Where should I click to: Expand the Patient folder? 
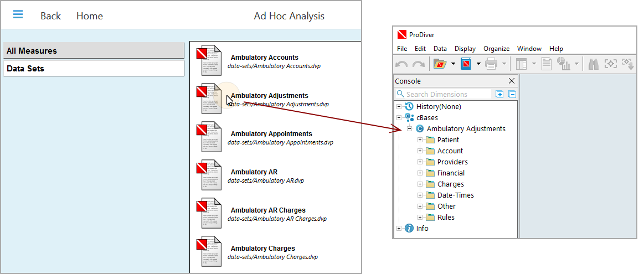[420, 139]
